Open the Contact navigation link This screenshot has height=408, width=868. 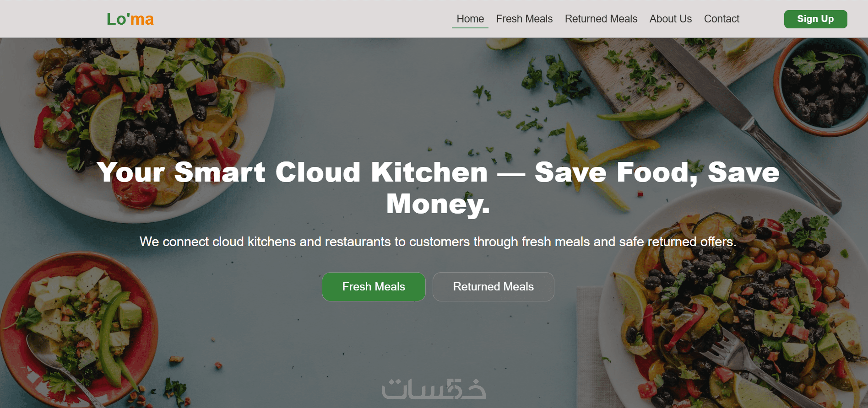click(722, 19)
